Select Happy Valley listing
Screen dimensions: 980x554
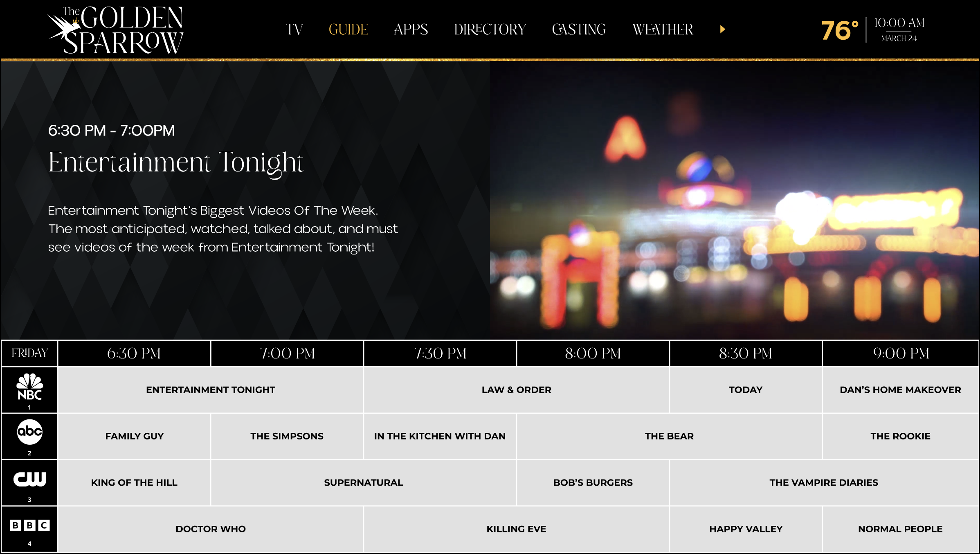point(746,529)
